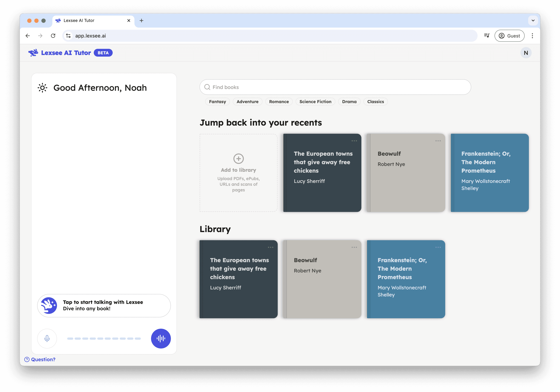Viewport: 560px width, 392px height.
Task: Click the search magnifier icon in Find books
Action: point(207,87)
